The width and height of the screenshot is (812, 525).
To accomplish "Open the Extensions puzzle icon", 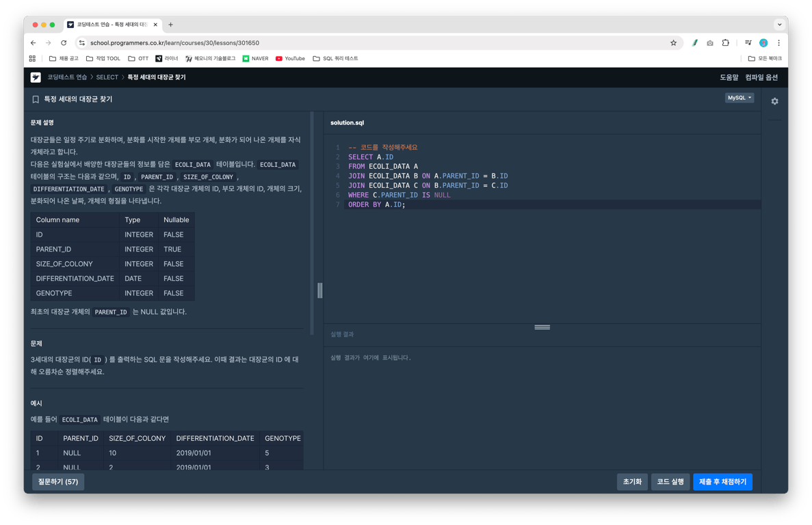I will 726,43.
